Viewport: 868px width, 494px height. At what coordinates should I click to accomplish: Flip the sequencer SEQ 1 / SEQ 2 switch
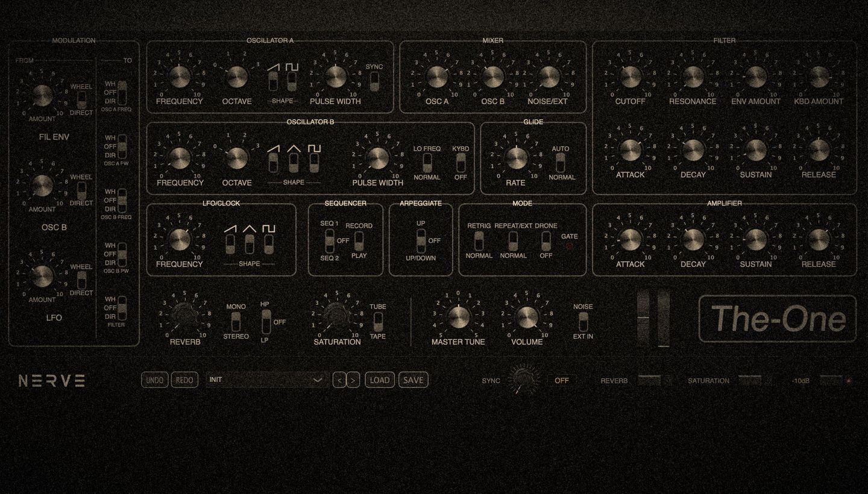click(329, 241)
